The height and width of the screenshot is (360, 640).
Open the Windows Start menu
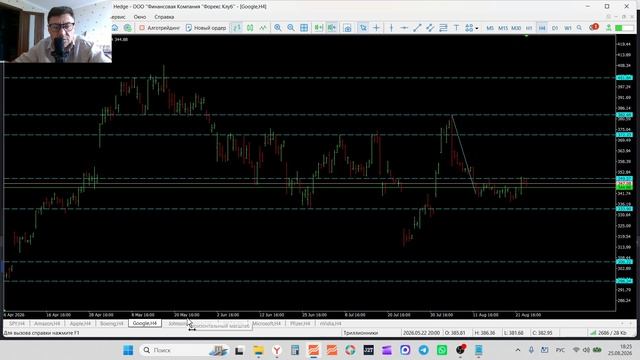coord(128,350)
